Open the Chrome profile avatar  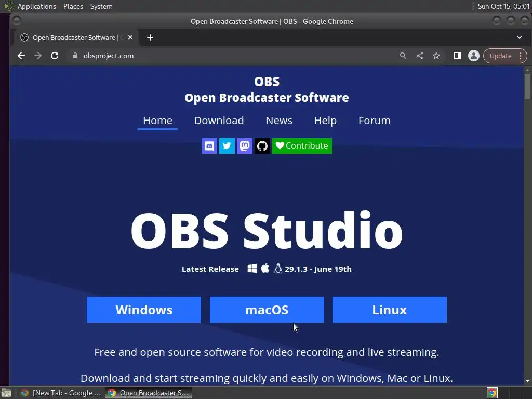474,56
